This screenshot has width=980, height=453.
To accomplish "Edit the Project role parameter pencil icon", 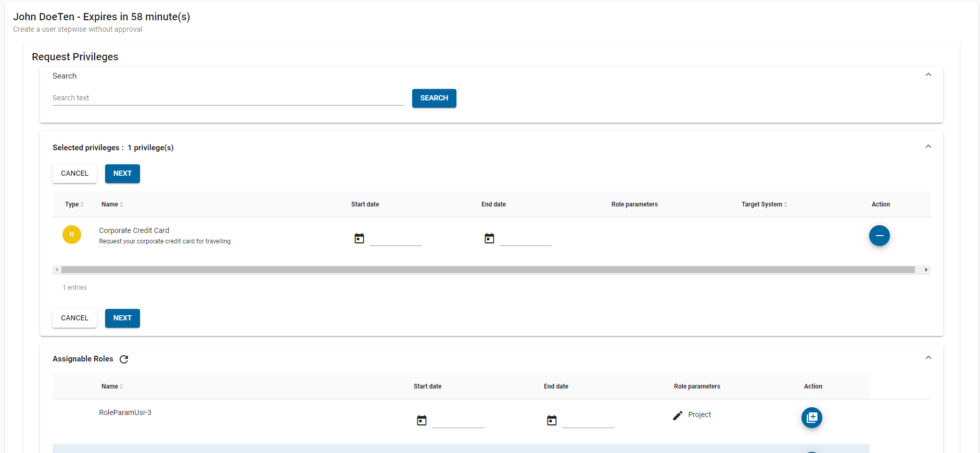I will 677,415.
